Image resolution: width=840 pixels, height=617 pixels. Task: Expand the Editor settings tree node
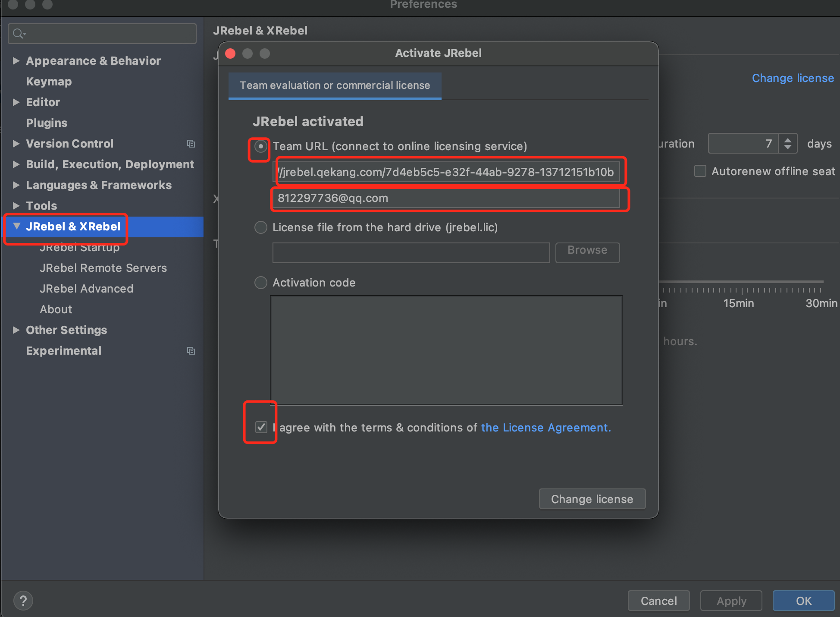pyautogui.click(x=16, y=102)
